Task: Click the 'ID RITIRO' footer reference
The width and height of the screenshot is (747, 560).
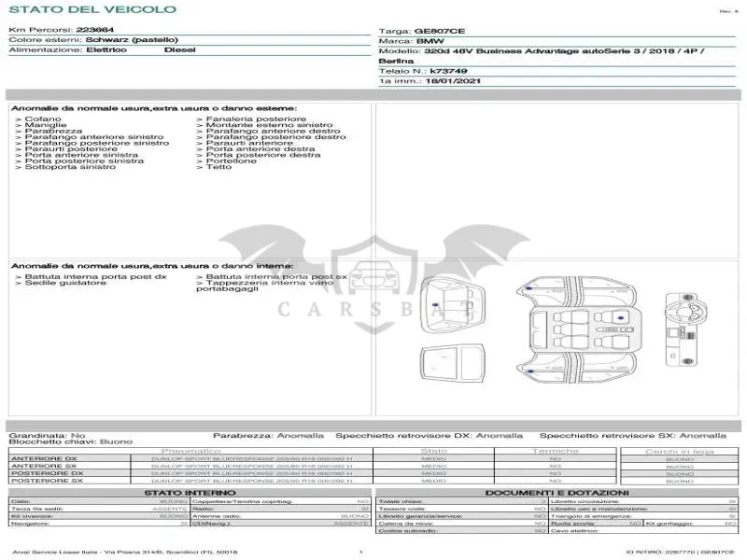Action: pos(680,552)
